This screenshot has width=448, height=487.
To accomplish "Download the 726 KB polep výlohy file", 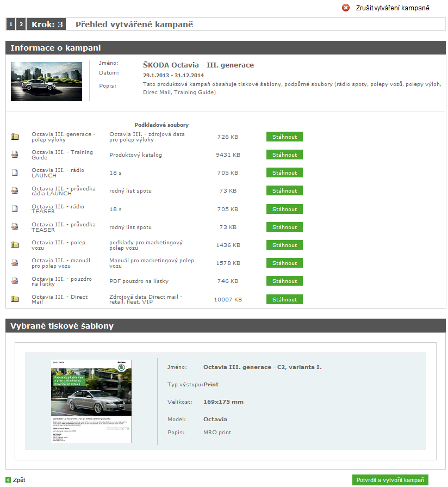I will point(284,137).
